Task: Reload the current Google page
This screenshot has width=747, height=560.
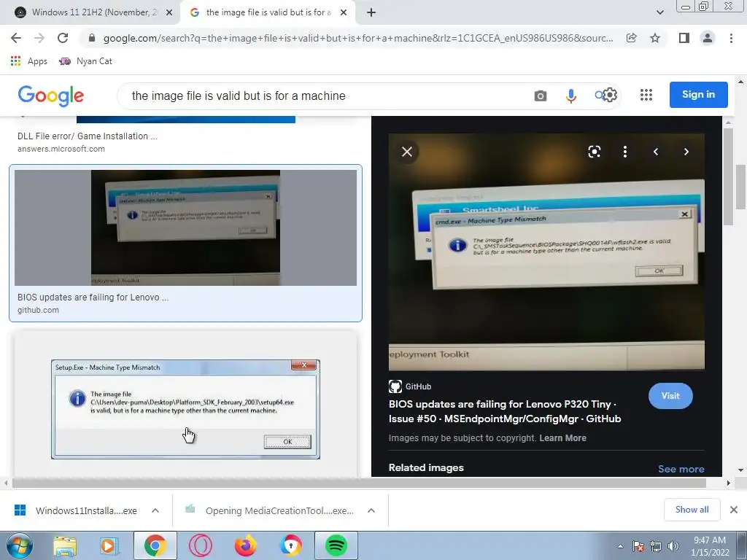Action: click(x=63, y=38)
